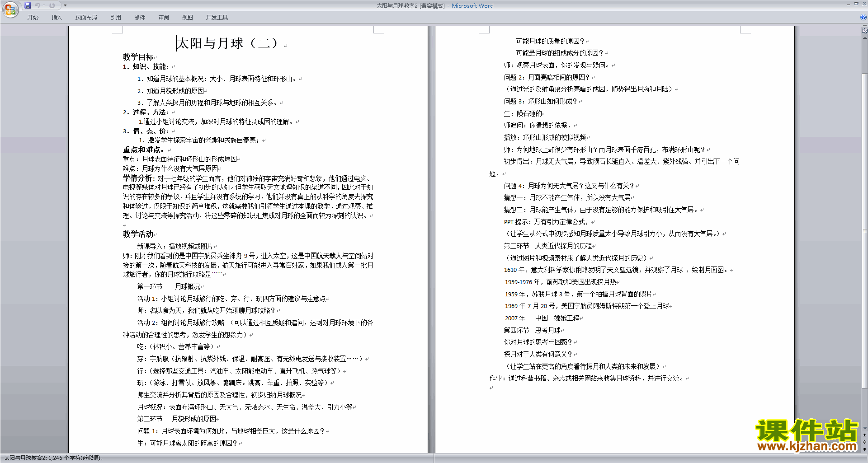The image size is (868, 463).
Task: Click the line starting with 作业：通过科普书籍
Action: [587, 378]
